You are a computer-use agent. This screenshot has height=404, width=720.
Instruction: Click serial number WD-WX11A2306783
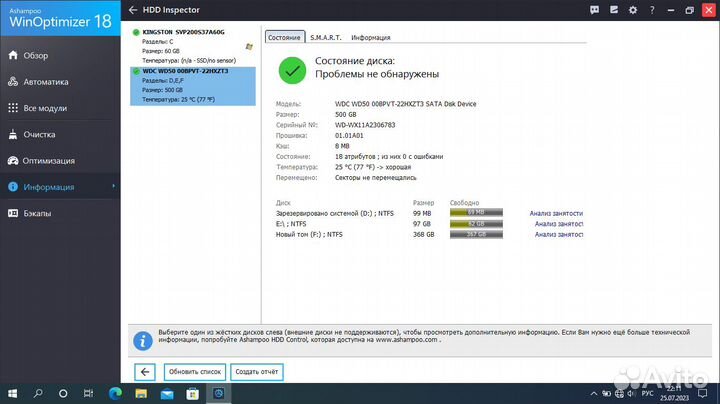365,125
